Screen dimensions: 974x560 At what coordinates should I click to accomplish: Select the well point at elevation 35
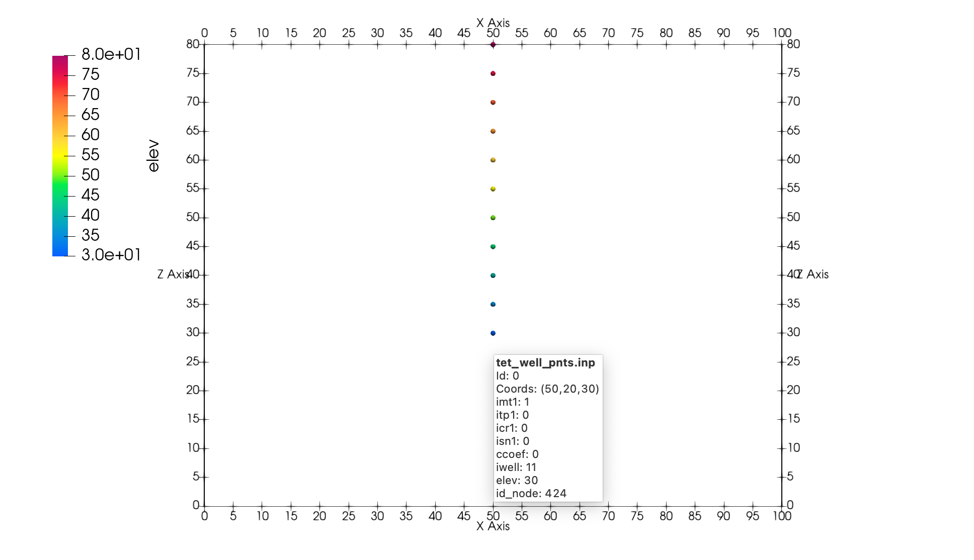click(493, 304)
